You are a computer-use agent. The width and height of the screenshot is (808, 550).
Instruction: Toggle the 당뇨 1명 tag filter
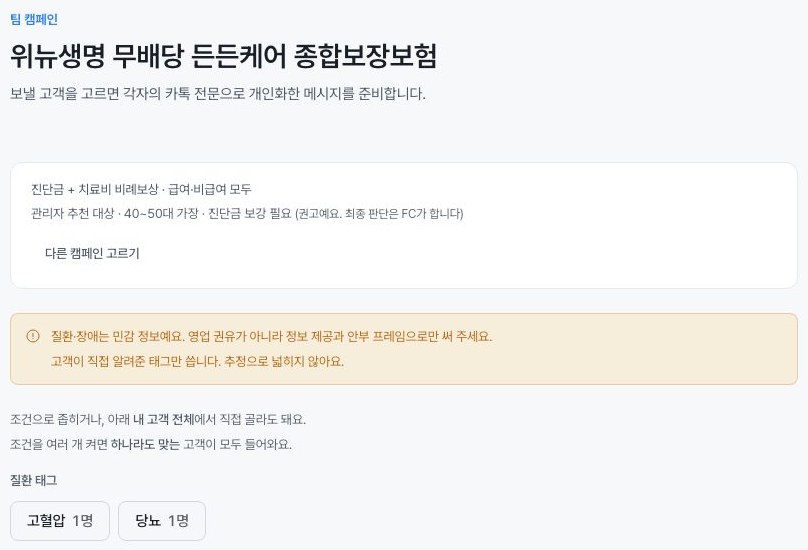pyautogui.click(x=162, y=521)
